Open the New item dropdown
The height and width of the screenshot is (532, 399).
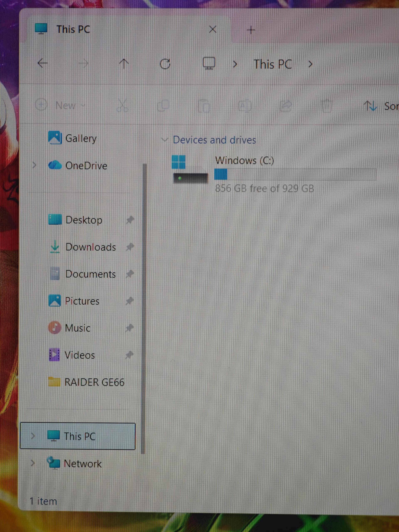[61, 105]
